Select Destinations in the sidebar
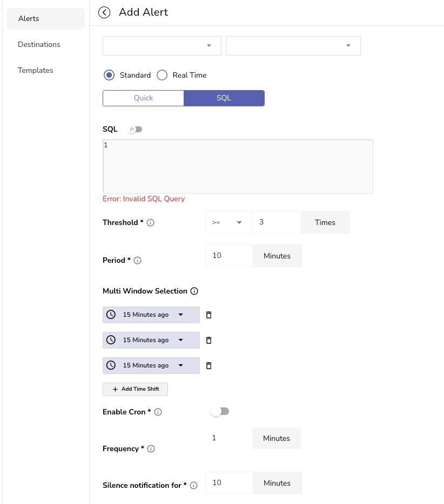Image resolution: width=444 pixels, height=504 pixels. [x=39, y=44]
